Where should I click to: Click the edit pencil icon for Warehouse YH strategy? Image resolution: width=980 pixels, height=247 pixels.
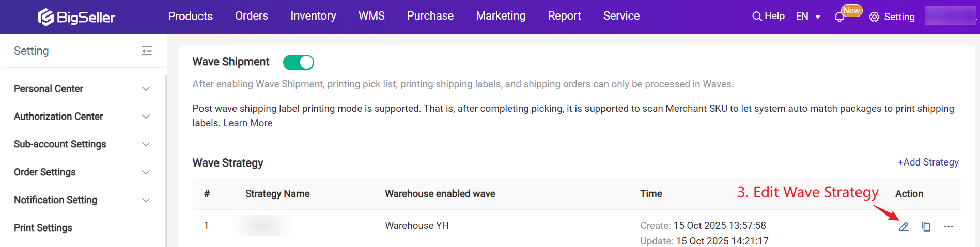coord(904,227)
